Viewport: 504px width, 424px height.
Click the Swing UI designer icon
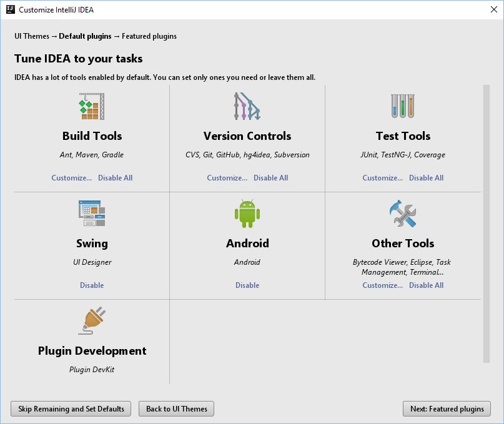coord(92,214)
